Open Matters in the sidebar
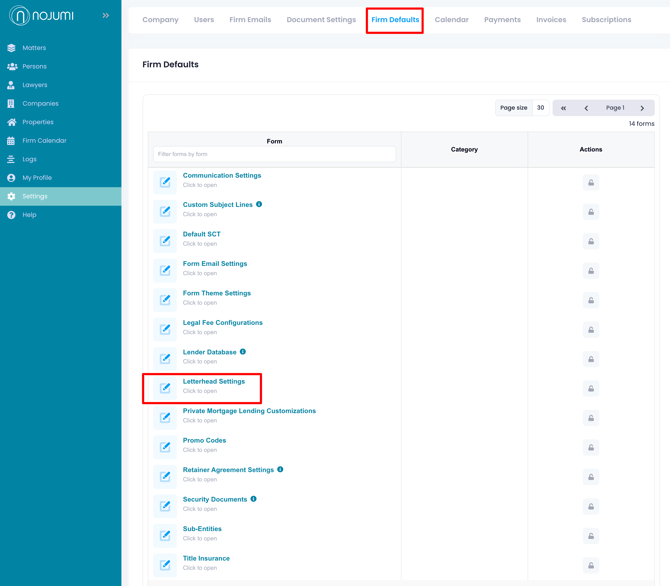This screenshot has height=586, width=670. point(34,48)
